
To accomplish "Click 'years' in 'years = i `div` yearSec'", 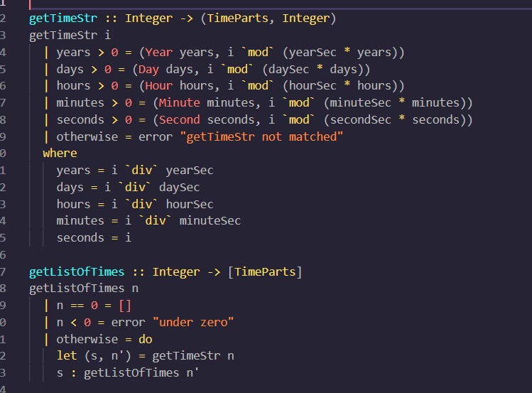I will 73,170.
